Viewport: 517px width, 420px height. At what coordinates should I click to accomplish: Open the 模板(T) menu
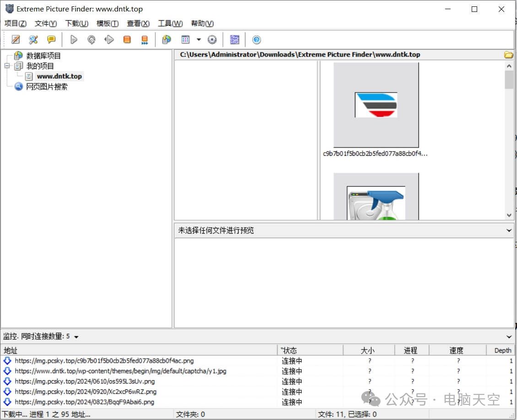point(108,23)
